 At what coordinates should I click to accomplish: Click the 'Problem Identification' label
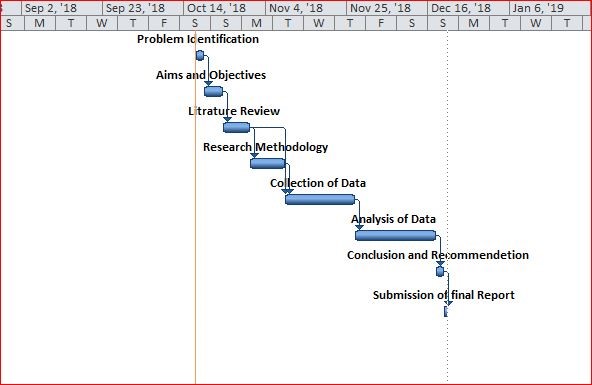click(198, 39)
